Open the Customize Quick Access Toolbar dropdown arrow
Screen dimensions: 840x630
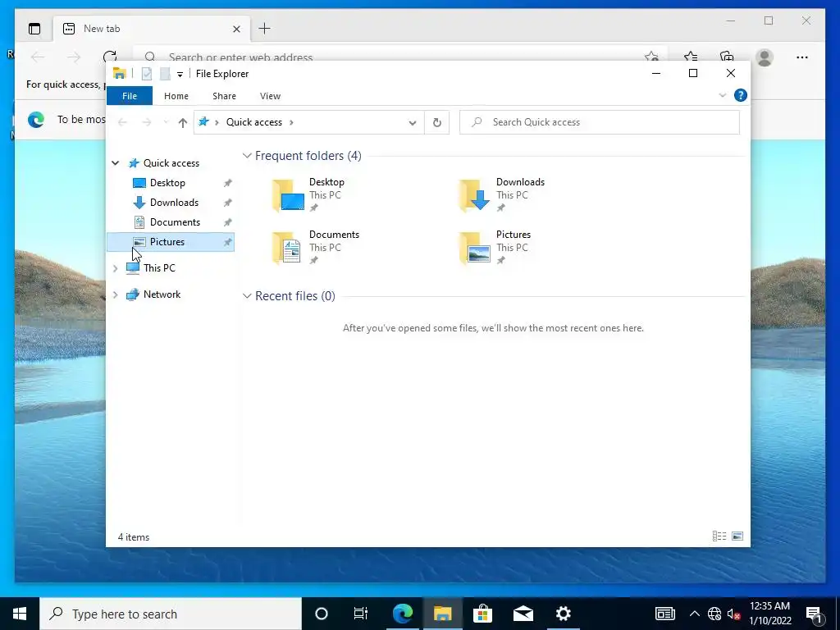[180, 75]
